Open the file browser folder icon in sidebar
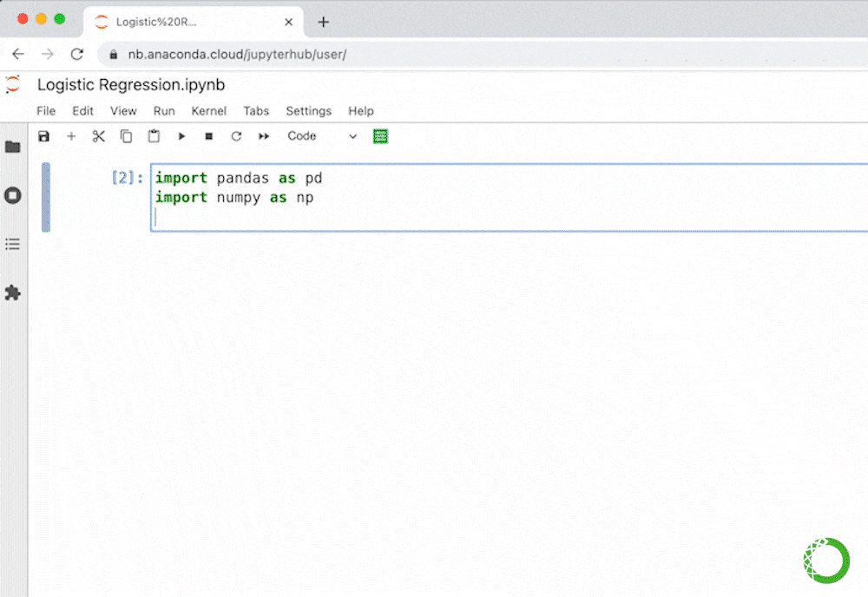 pos(13,147)
